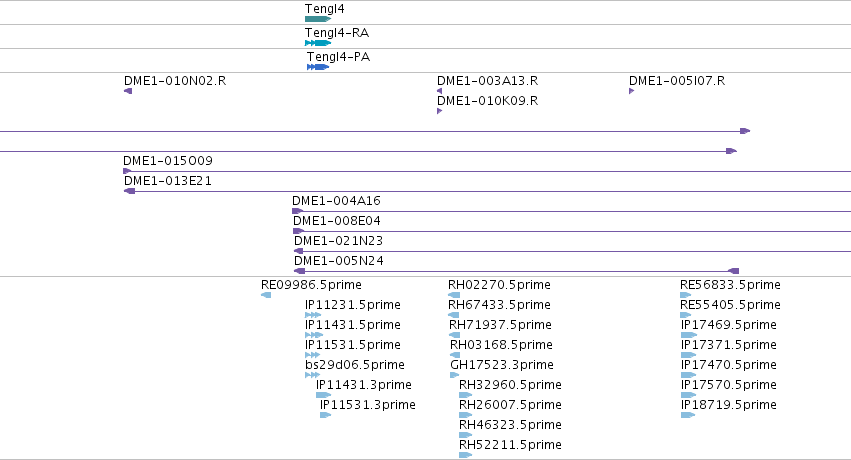Click the DME1-003A13.R label
This screenshot has height=460, width=851.
click(x=487, y=81)
